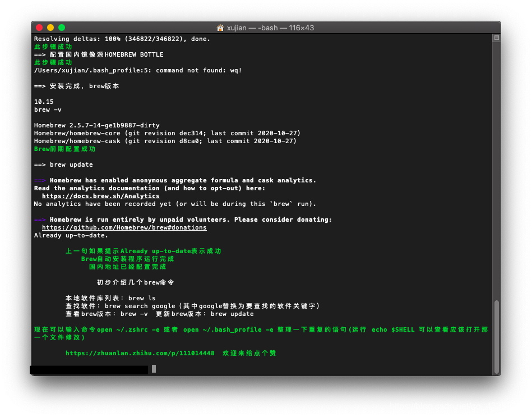Click the '==> brew update' line

63,164
